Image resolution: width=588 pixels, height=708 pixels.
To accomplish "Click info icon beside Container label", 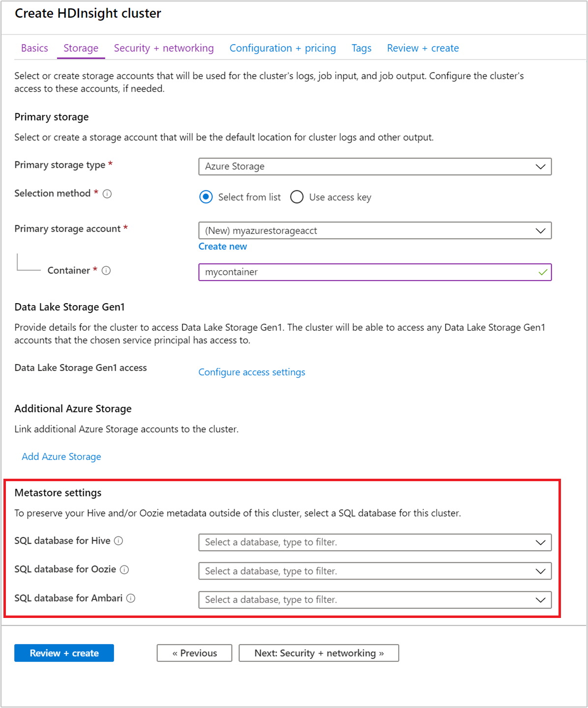I will 106,271.
